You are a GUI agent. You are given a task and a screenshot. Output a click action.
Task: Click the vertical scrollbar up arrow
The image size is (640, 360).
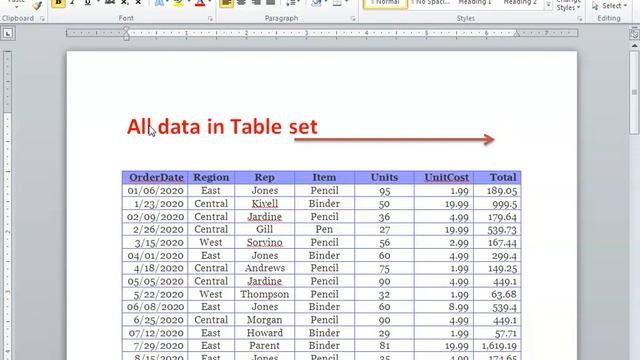tap(634, 46)
